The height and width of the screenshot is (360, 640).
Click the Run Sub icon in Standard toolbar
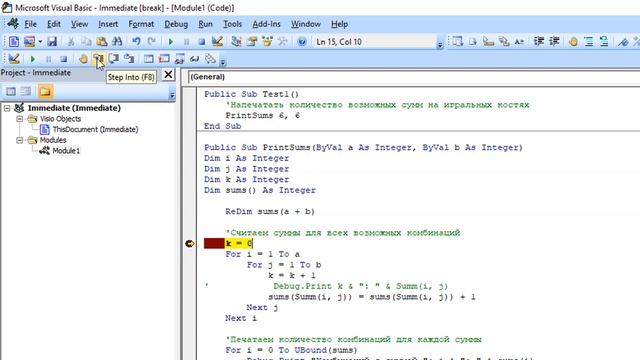171,41
